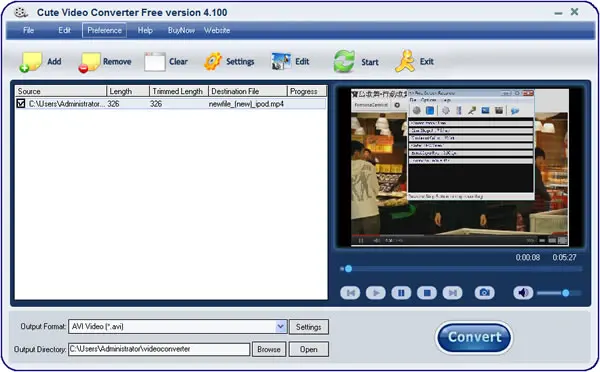Adjust the volume slider knob
The width and height of the screenshot is (600, 372).
click(566, 293)
